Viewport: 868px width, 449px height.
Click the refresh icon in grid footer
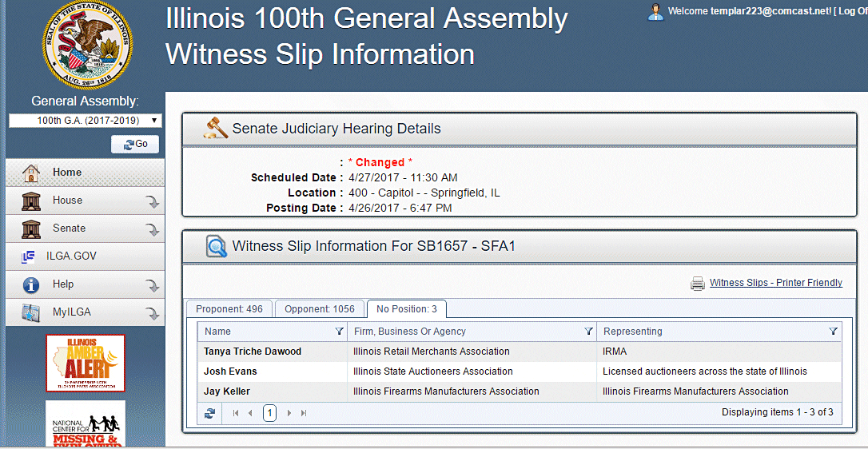(x=209, y=413)
